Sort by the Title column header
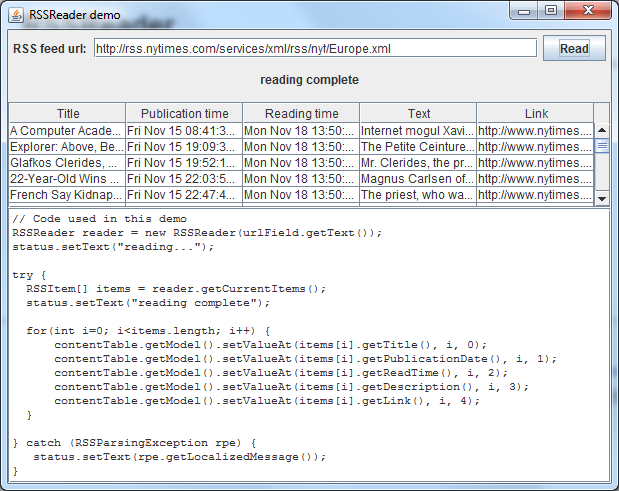The width and height of the screenshot is (619, 491). point(67,113)
